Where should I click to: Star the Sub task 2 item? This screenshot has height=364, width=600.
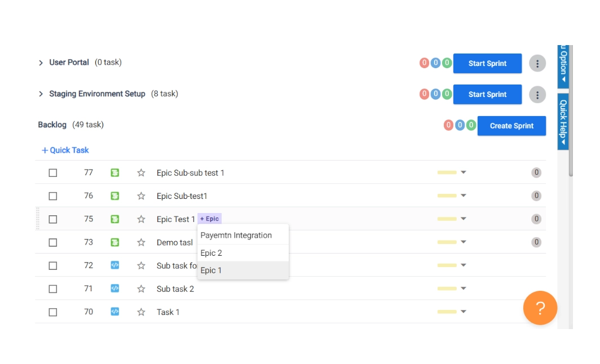(141, 289)
